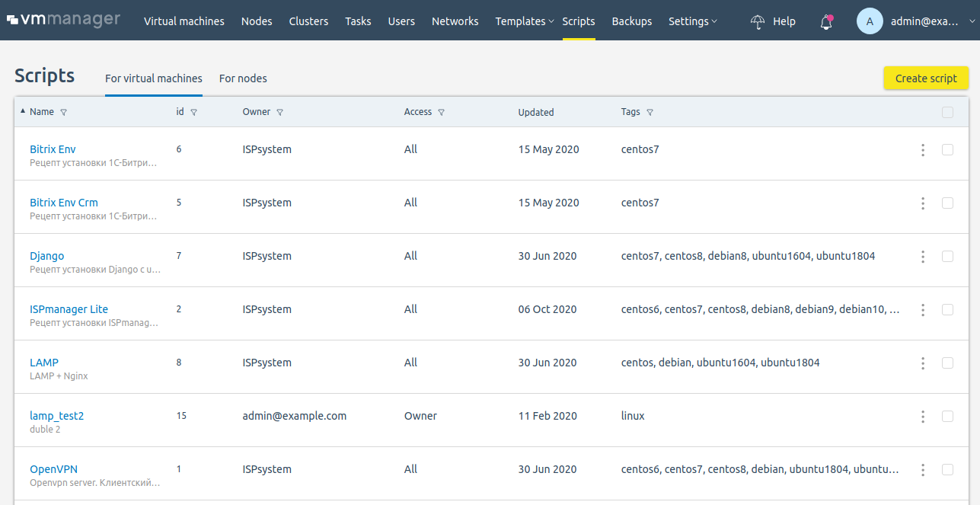Open the Bitrix Env script
The image size is (980, 505).
(53, 149)
